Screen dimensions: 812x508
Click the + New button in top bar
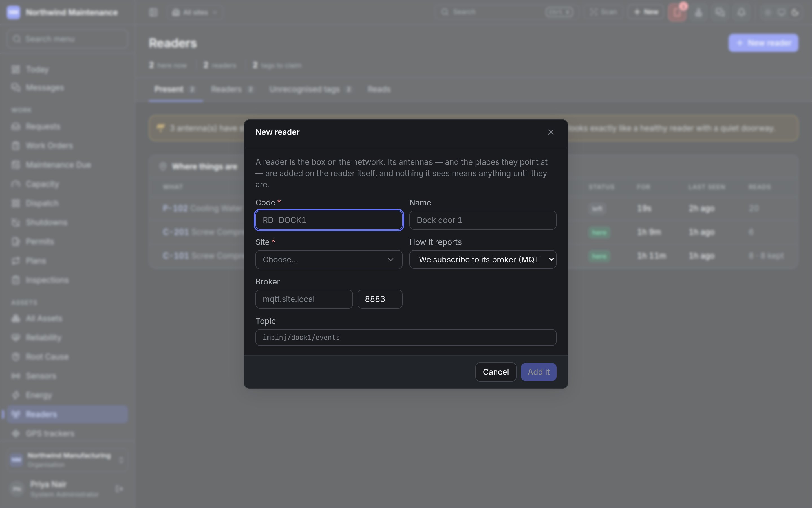tap(646, 12)
